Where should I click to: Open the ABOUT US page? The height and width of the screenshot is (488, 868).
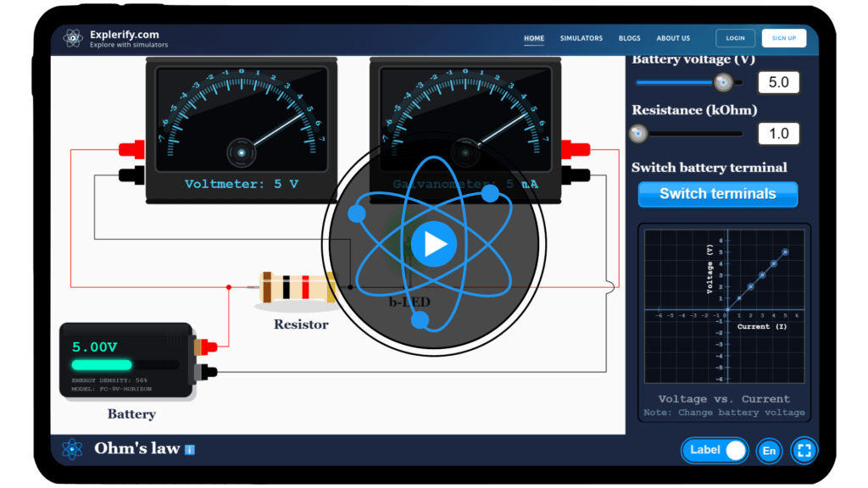pos(673,37)
